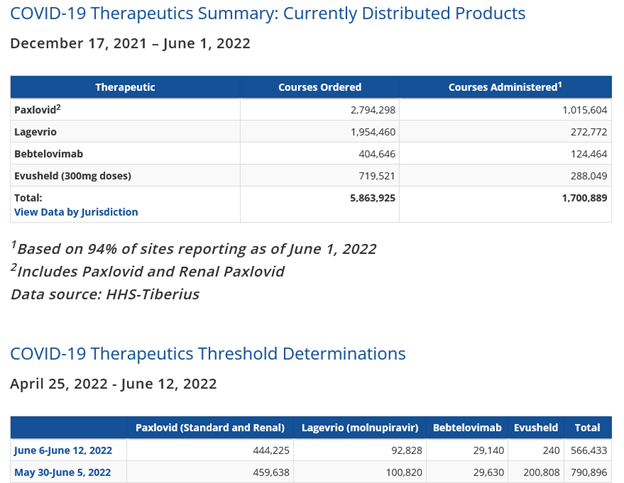Click the COVID-19 Therapeutics Summary heading
The image size is (624, 483).
click(267, 14)
